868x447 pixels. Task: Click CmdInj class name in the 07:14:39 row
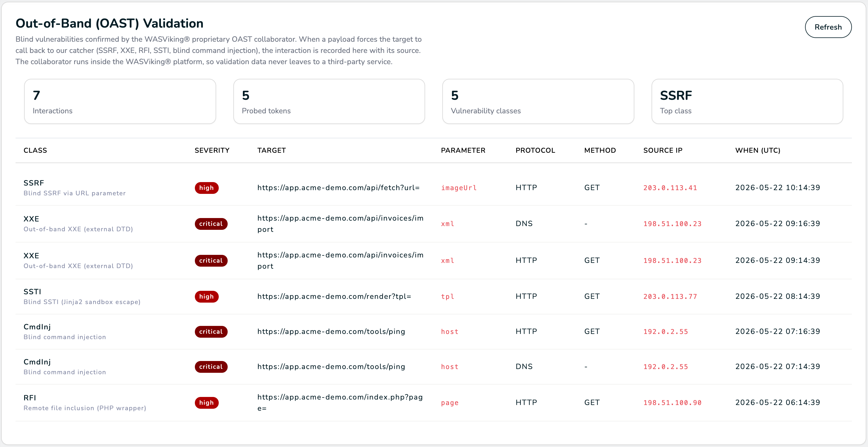(x=37, y=362)
